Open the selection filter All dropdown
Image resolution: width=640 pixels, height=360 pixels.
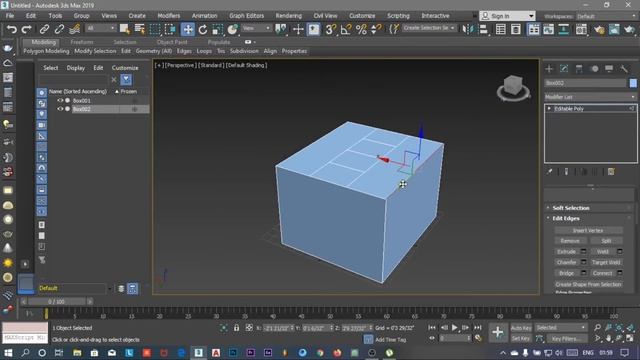pos(101,28)
